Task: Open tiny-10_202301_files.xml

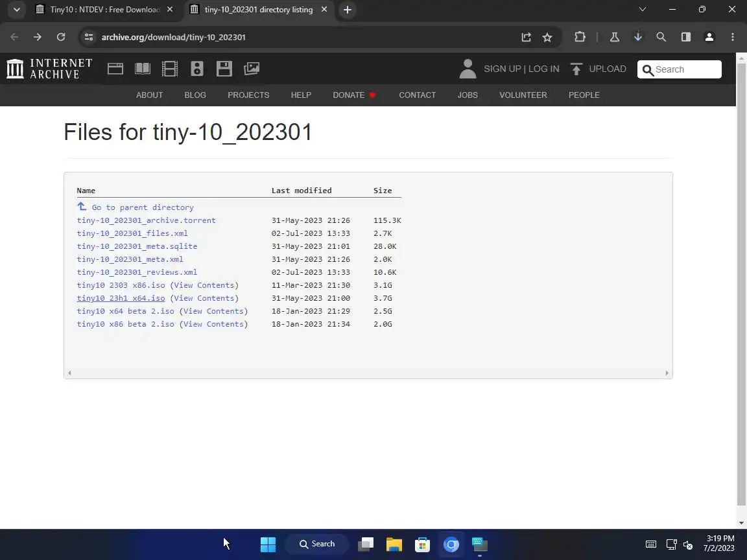Action: (132, 233)
